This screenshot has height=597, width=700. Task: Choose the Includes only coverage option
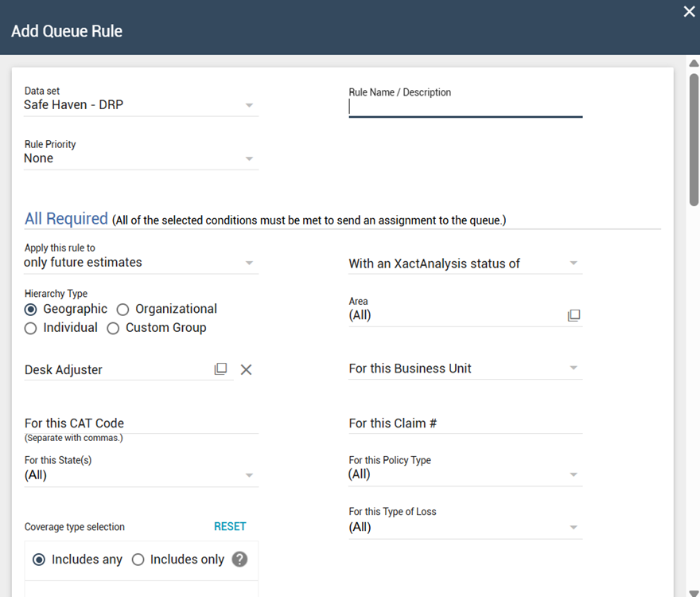[x=138, y=560]
